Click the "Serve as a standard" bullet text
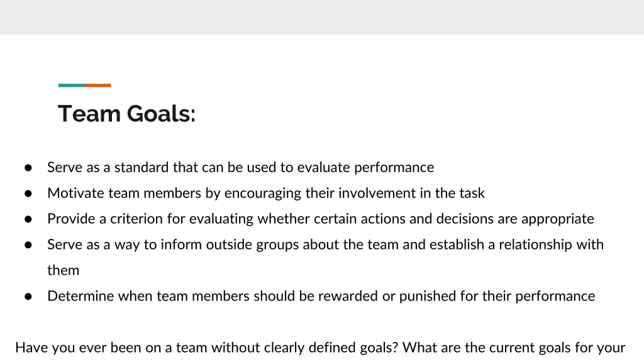This screenshot has width=644, height=362. (x=240, y=167)
